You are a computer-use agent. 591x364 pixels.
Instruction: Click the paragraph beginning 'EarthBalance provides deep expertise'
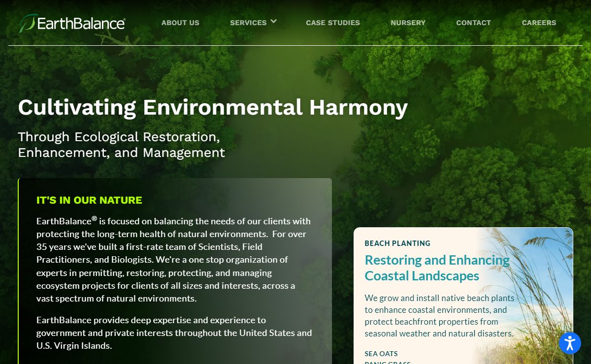pyautogui.click(x=174, y=333)
